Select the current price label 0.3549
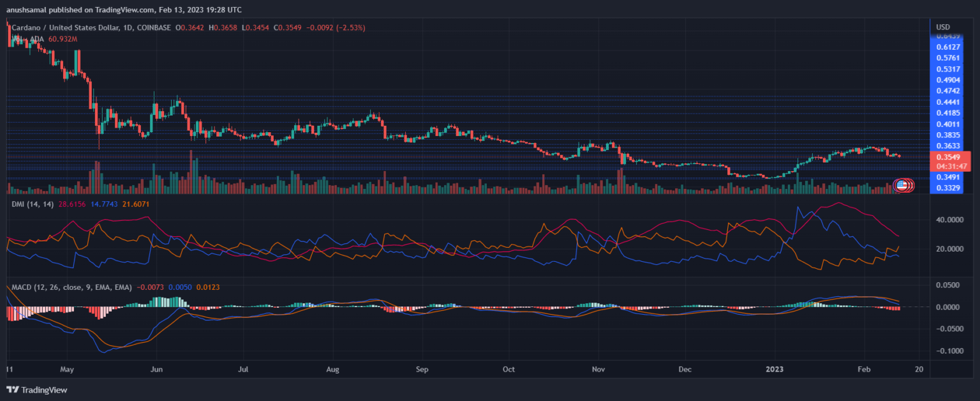 [947, 156]
